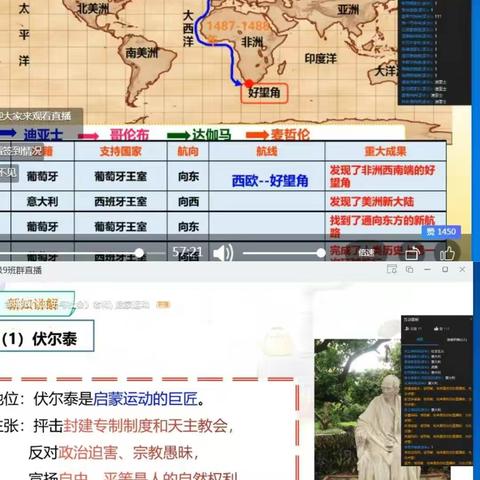Image resolution: width=480 pixels, height=480 pixels.
Task: Click the overlapping-windows icon in lower titlebar
Action: click(x=410, y=269)
